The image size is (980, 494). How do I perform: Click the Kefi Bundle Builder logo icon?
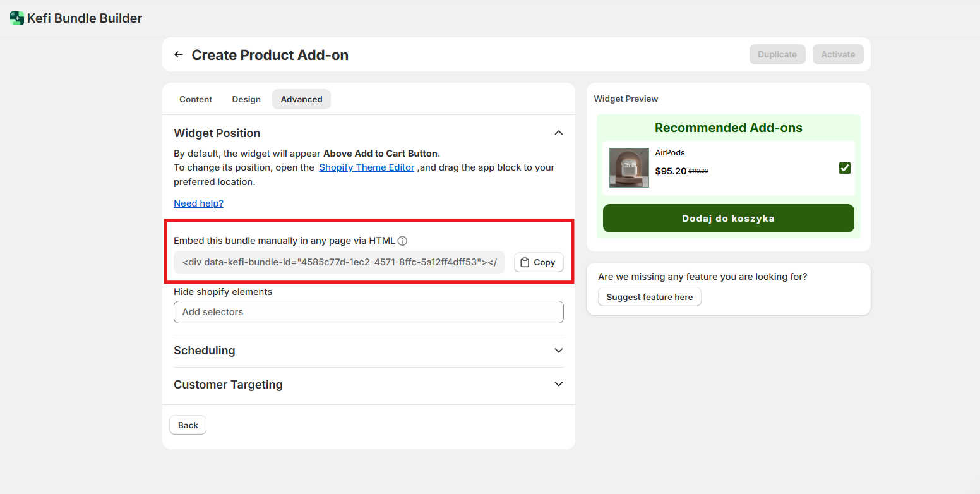click(x=17, y=18)
